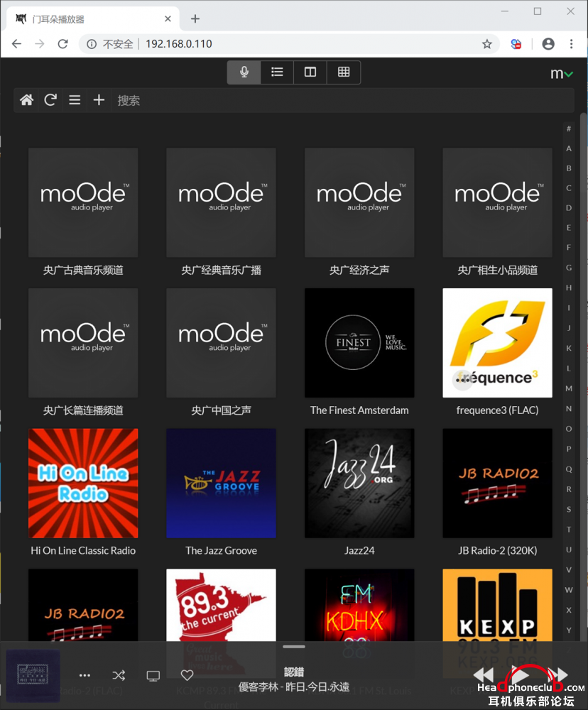Skip to the previous track
Screen dimensions: 588x710
point(484,674)
